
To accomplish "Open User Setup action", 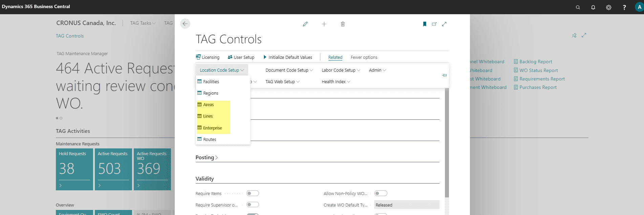I will (241, 57).
